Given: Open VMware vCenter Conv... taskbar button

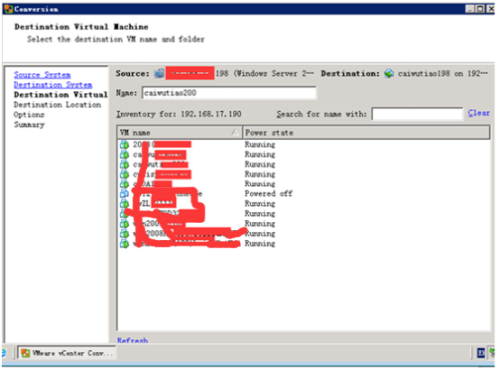Looking at the screenshot, I should pos(67,353).
